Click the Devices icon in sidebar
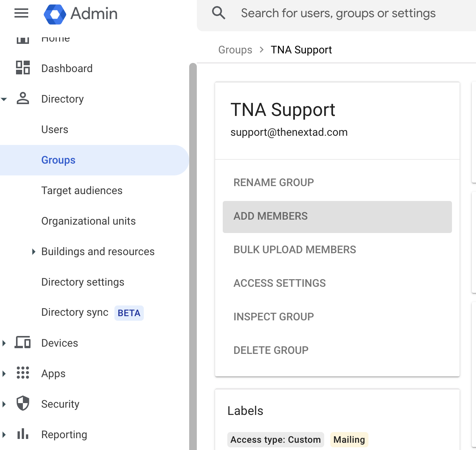476x450 pixels. pyautogui.click(x=23, y=342)
